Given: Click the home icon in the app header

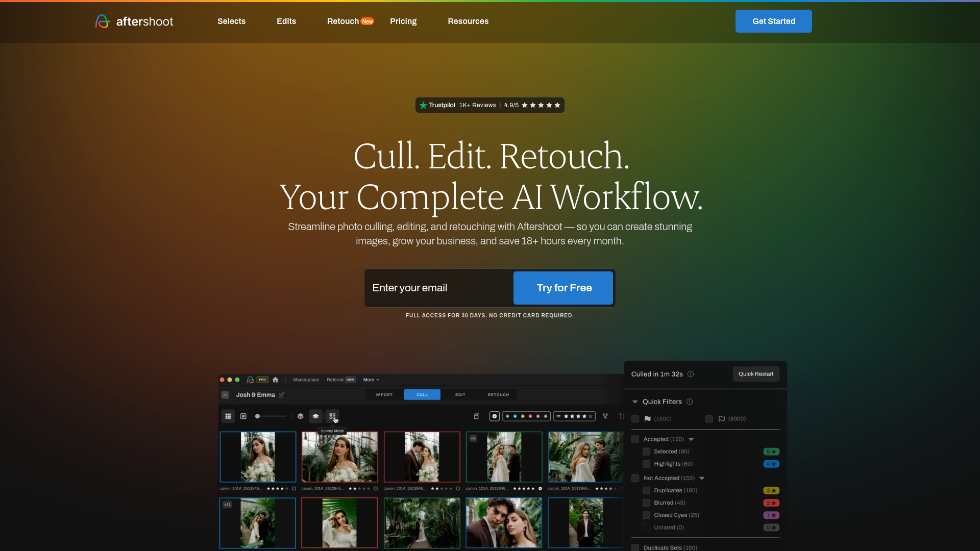Looking at the screenshot, I should click(276, 380).
